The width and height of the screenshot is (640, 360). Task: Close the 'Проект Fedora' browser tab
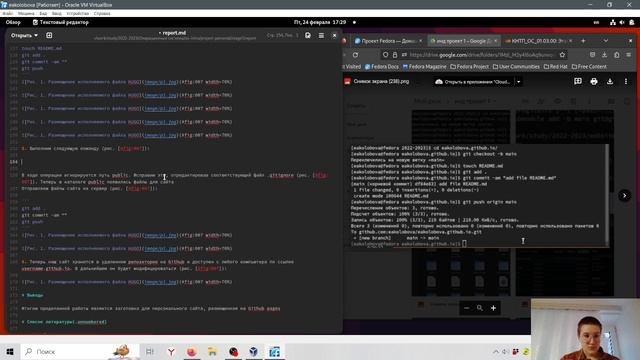(x=420, y=41)
